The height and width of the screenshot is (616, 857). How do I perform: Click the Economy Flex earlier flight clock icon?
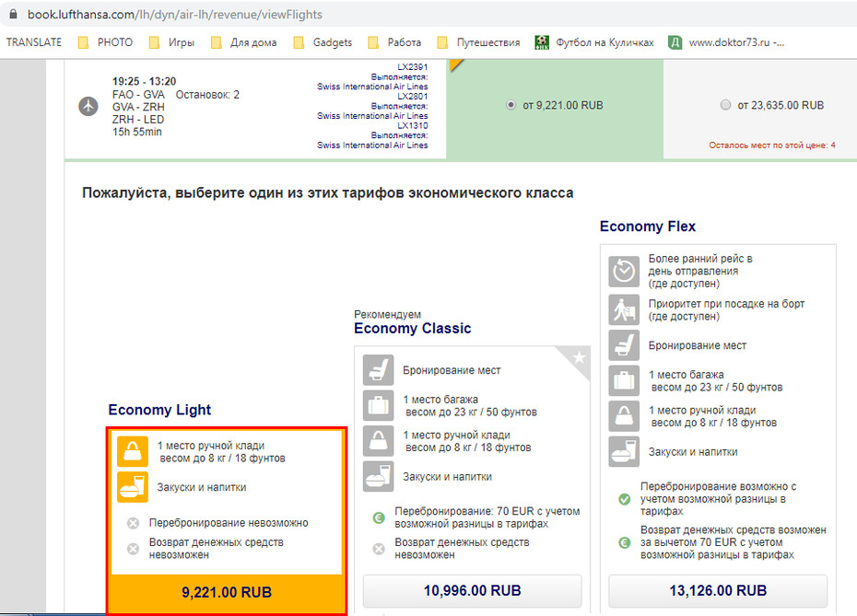pyautogui.click(x=624, y=272)
